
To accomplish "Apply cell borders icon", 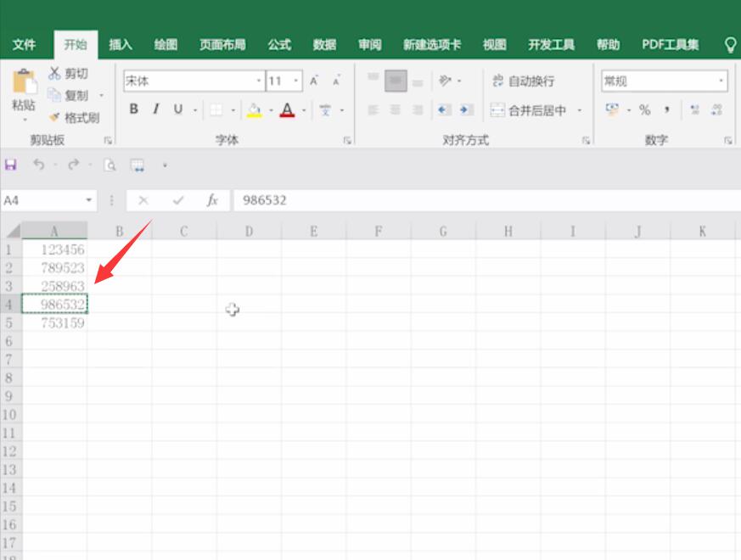I will point(216,110).
